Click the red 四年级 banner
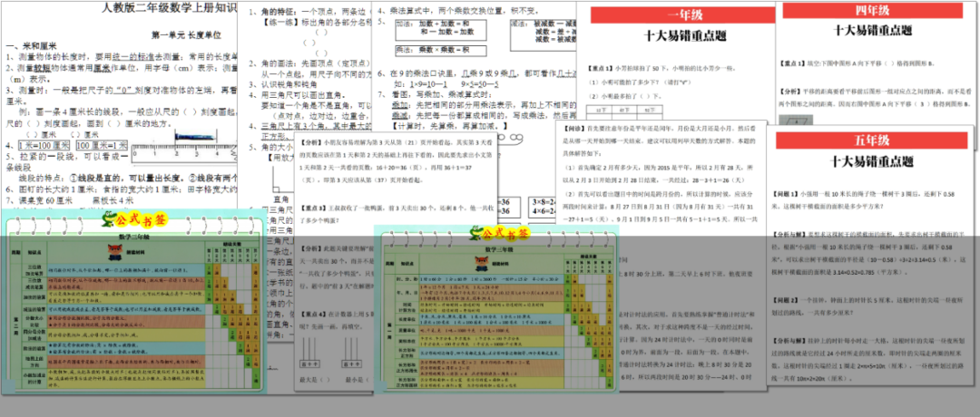 [x=874, y=10]
